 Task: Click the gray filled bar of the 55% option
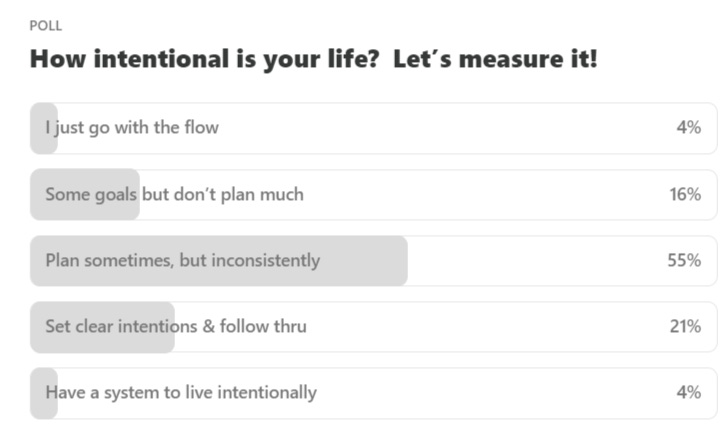219,260
